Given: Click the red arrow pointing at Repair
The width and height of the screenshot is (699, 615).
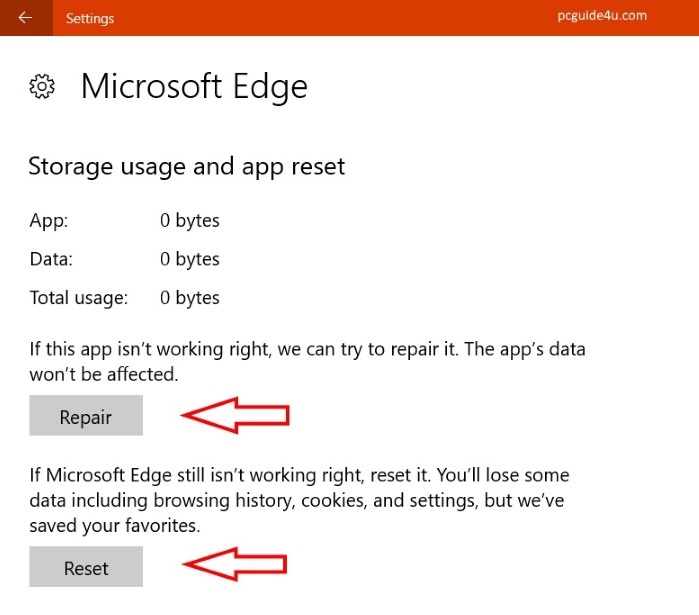Looking at the screenshot, I should 234,415.
